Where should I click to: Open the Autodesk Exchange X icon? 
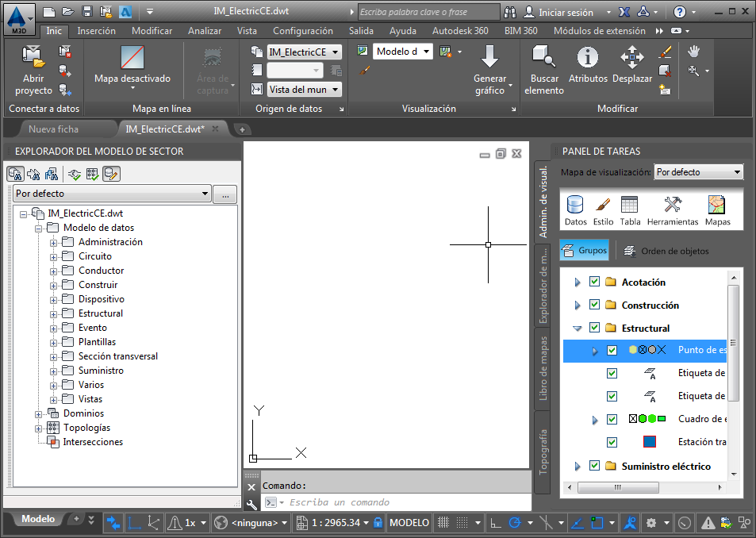(624, 12)
